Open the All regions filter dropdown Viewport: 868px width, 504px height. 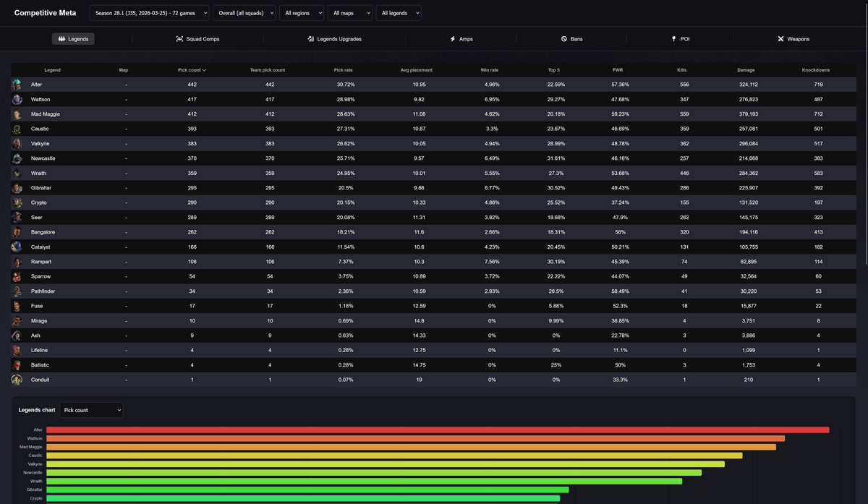pyautogui.click(x=302, y=13)
